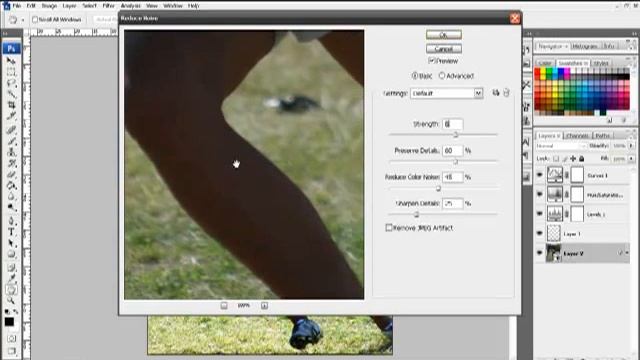The height and width of the screenshot is (360, 640).
Task: Select the Curves 1 layer mask thumbnail
Action: tap(577, 175)
